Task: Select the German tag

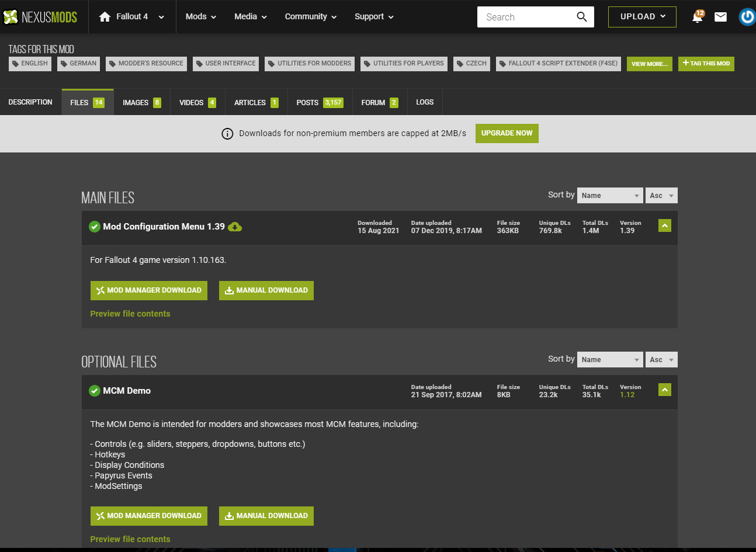Action: [78, 64]
